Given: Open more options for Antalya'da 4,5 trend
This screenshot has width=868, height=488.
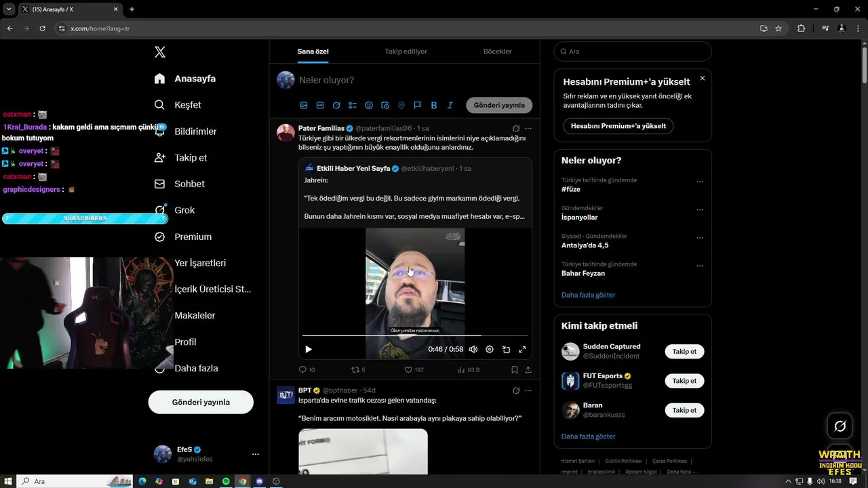Looking at the screenshot, I should (x=700, y=239).
